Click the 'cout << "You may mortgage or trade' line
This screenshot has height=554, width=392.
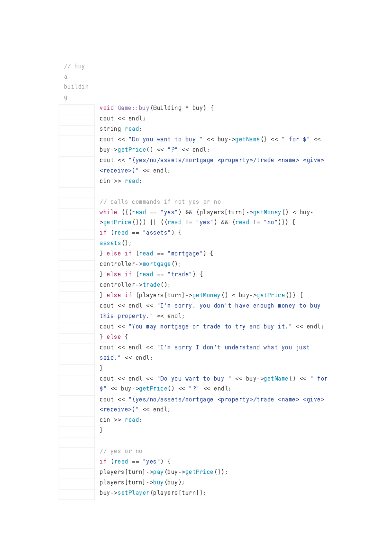(212, 326)
